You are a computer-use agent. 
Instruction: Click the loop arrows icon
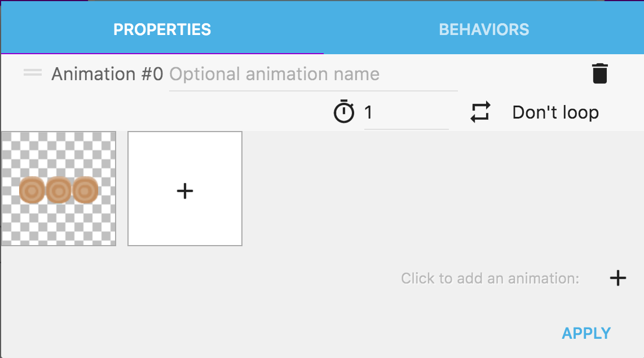click(x=480, y=112)
